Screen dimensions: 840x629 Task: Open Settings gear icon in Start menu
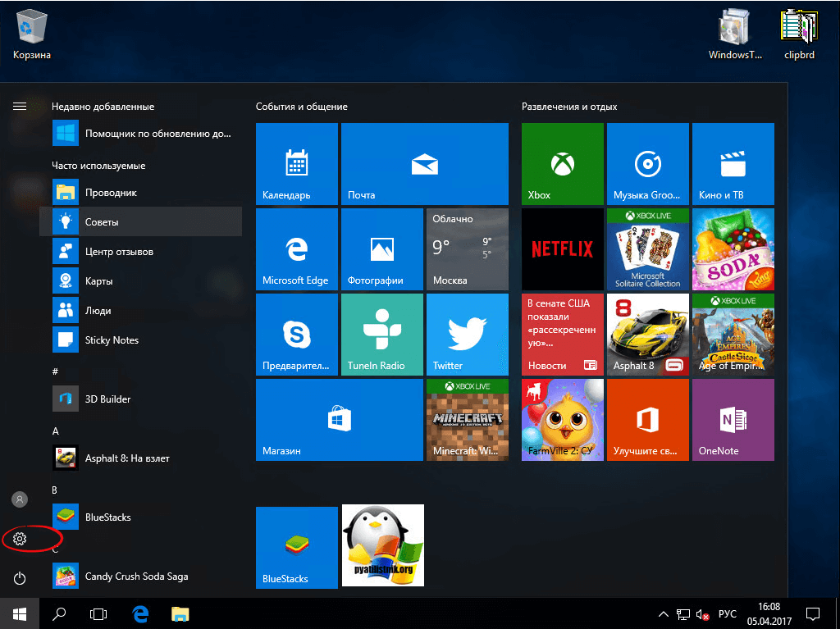(21, 539)
